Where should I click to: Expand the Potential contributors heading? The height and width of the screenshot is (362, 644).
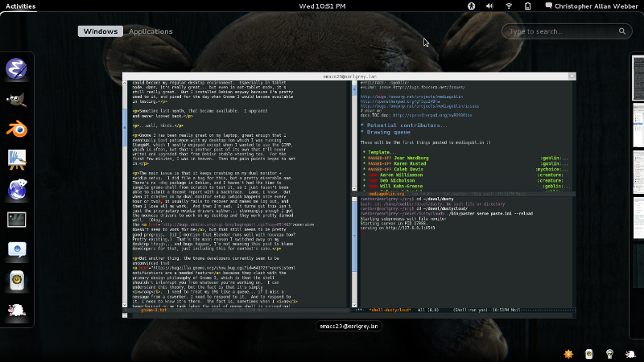pos(404,125)
